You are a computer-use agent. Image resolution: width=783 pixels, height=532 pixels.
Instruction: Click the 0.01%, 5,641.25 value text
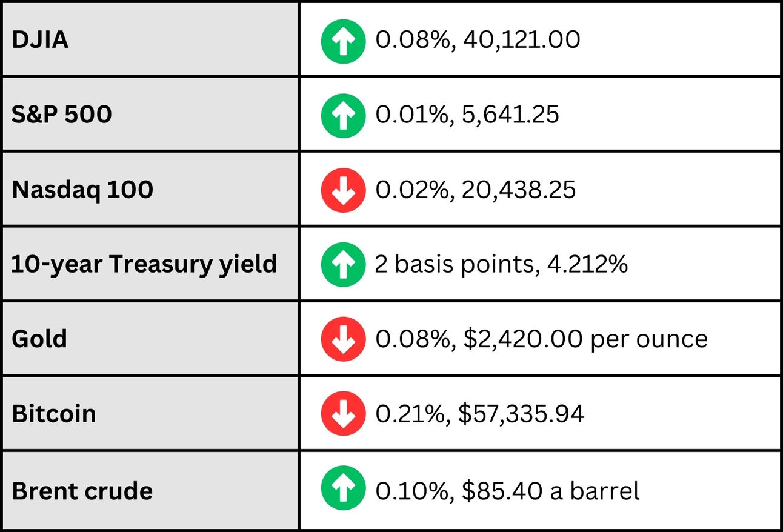pyautogui.click(x=467, y=115)
